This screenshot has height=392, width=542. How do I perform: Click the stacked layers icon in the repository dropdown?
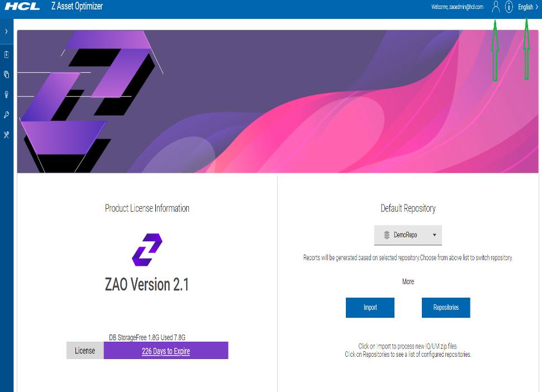(x=387, y=235)
